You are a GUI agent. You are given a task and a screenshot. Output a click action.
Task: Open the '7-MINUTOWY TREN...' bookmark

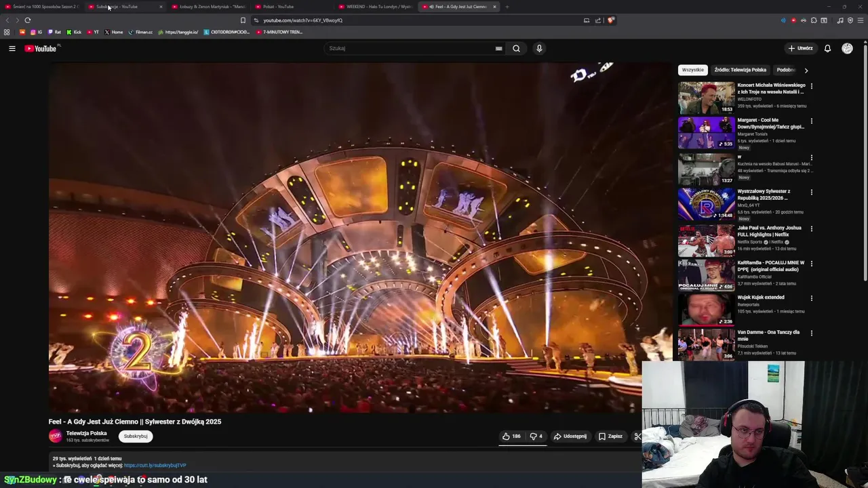point(279,32)
